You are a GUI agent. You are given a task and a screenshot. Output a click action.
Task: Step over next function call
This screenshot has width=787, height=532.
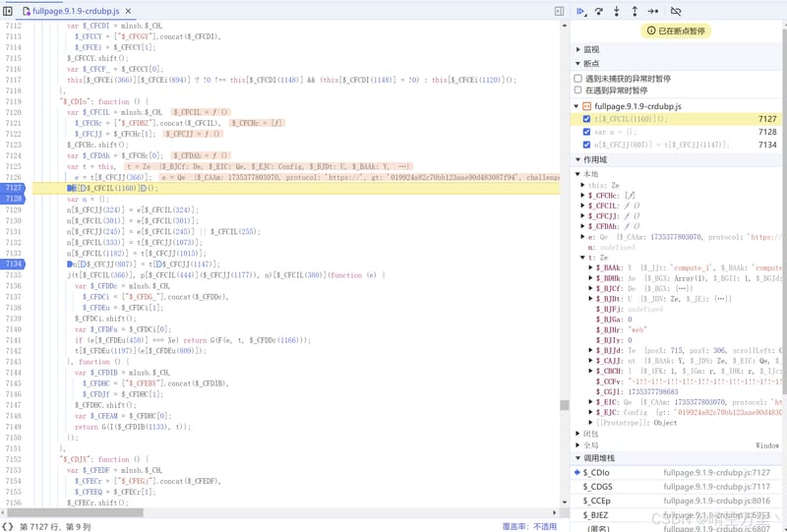(x=599, y=11)
